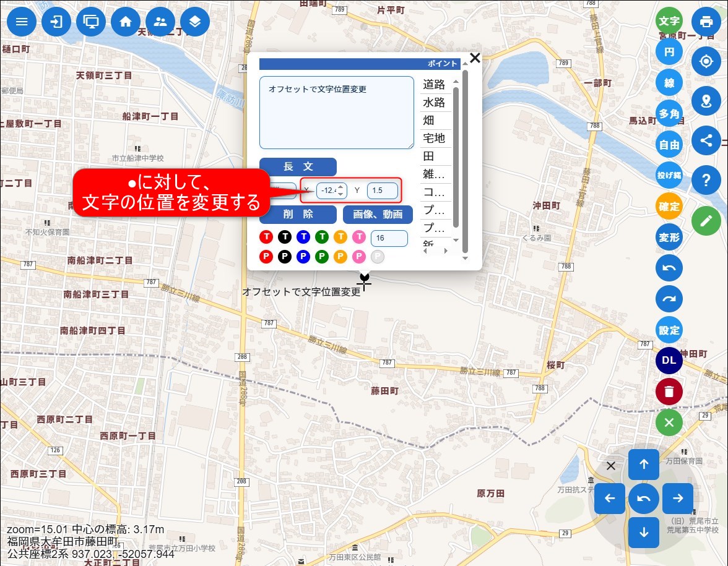Increase X offset with stepper up arrow
Viewport: 728px width, 566px height.
[340, 187]
